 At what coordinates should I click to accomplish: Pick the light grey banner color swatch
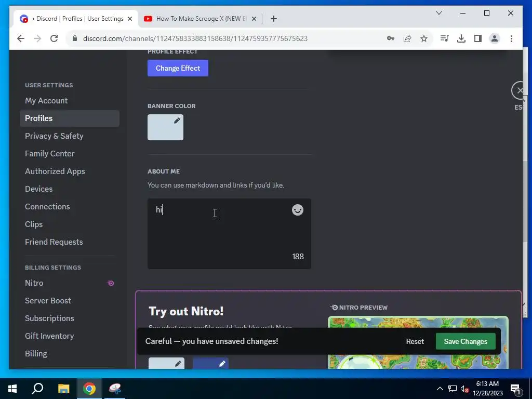(x=165, y=127)
